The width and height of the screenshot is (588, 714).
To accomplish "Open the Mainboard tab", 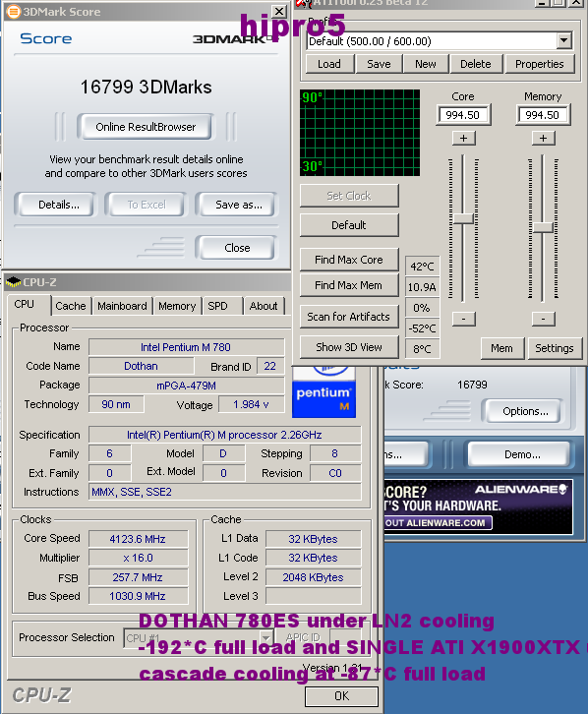I will (x=123, y=306).
